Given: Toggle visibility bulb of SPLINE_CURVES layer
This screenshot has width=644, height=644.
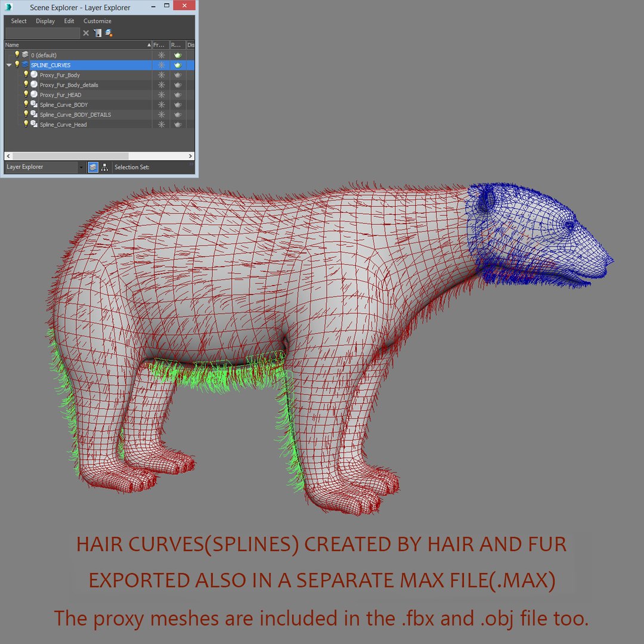Looking at the screenshot, I should 17,64.
